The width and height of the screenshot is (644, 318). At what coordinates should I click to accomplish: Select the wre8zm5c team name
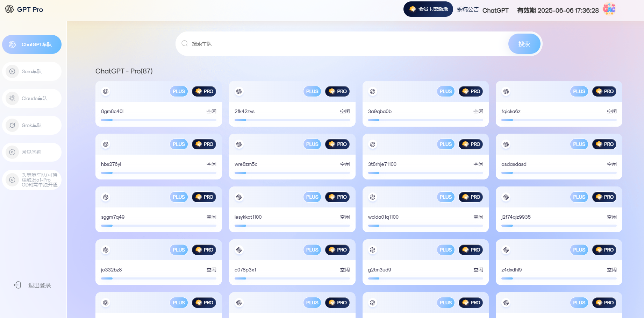(246, 164)
